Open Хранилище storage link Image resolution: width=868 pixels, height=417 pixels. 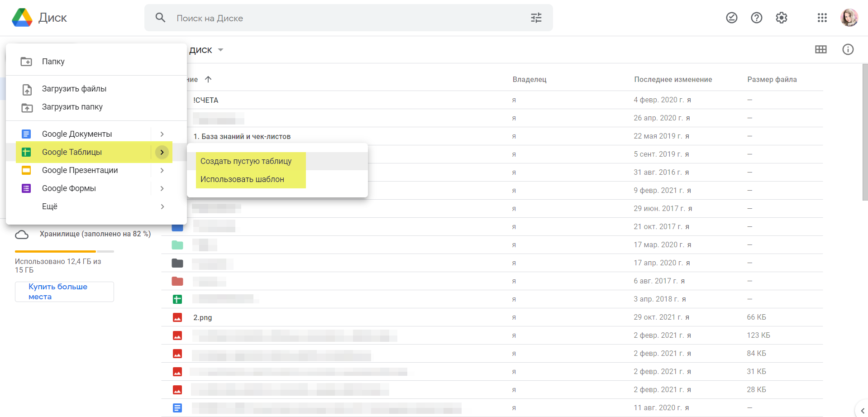pyautogui.click(x=95, y=234)
